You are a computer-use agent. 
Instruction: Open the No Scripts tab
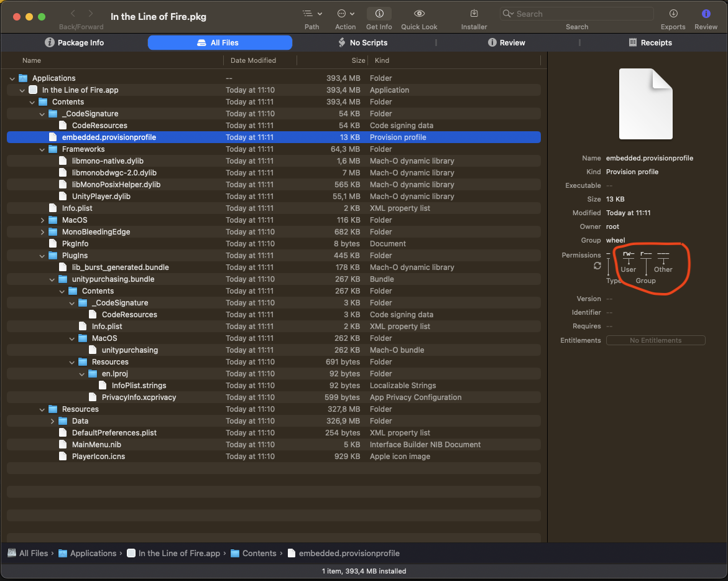[x=362, y=43]
